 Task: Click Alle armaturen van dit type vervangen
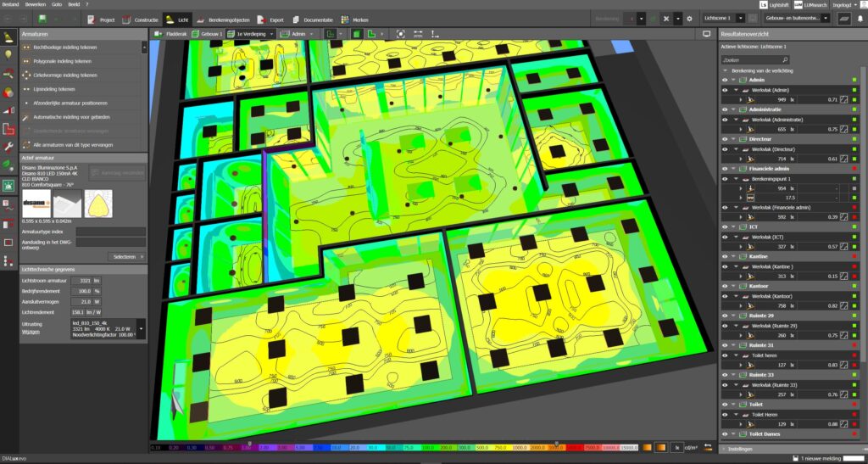[73, 145]
